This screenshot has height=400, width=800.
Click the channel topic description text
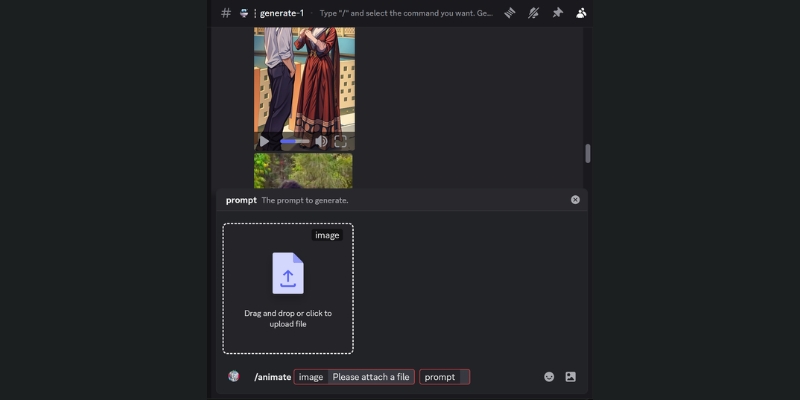[x=406, y=13]
